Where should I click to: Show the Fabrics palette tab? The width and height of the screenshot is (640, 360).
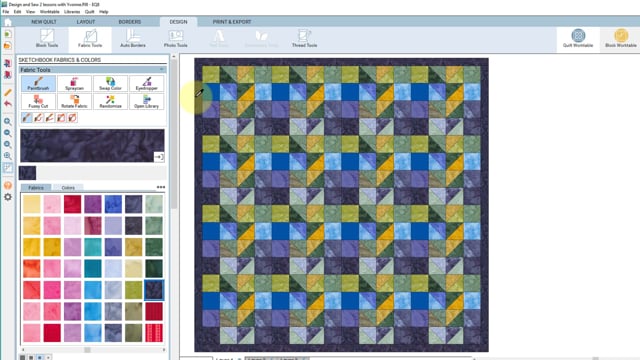[x=36, y=188]
